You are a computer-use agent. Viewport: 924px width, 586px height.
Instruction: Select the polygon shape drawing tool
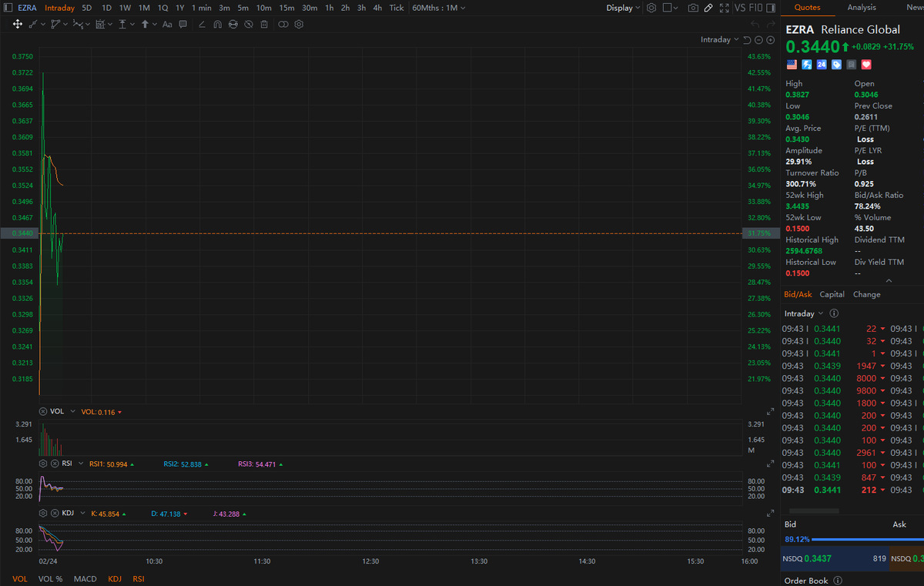point(55,25)
